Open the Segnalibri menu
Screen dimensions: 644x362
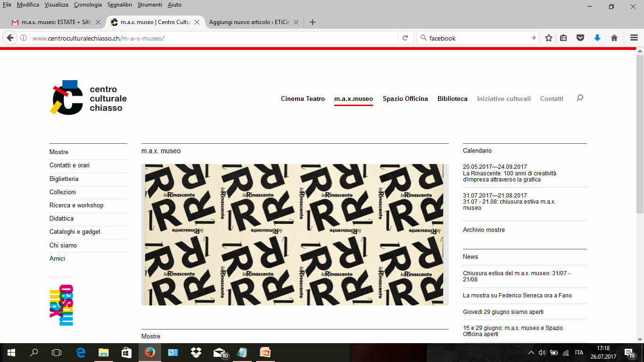pos(120,5)
